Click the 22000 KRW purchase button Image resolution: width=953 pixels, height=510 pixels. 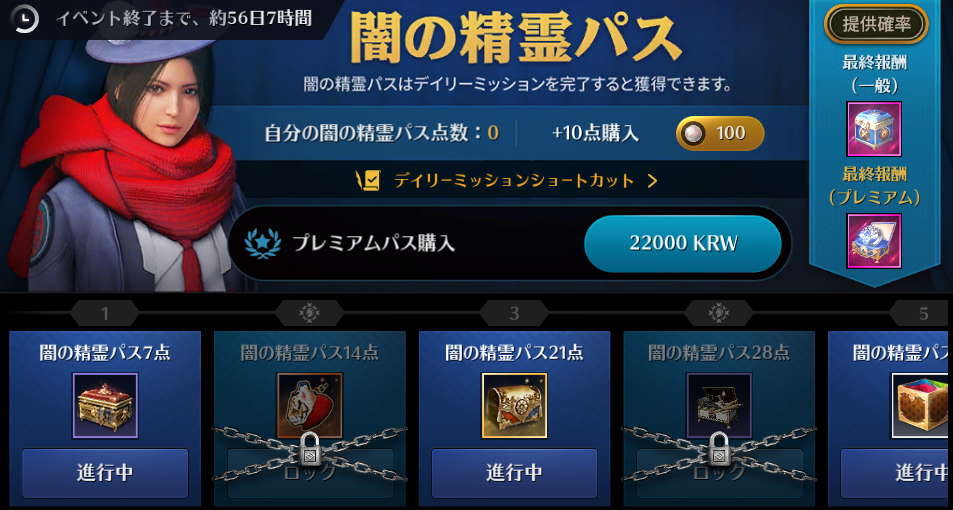[683, 244]
